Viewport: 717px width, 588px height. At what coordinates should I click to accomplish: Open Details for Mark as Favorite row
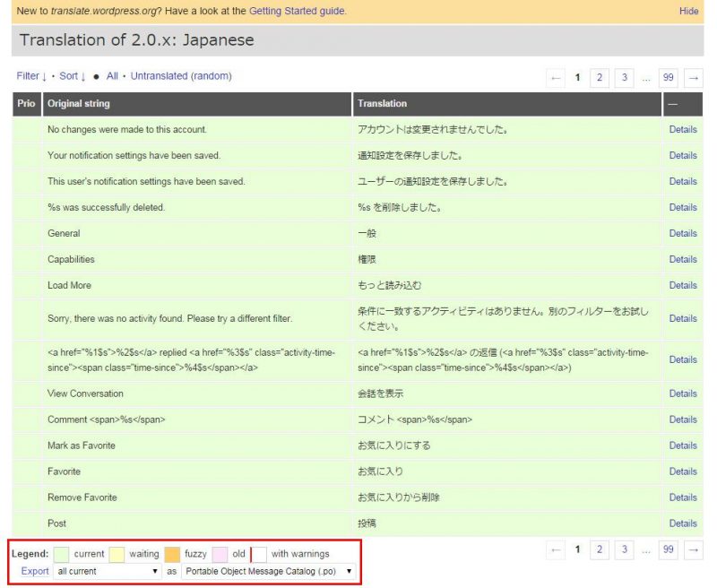pos(683,445)
